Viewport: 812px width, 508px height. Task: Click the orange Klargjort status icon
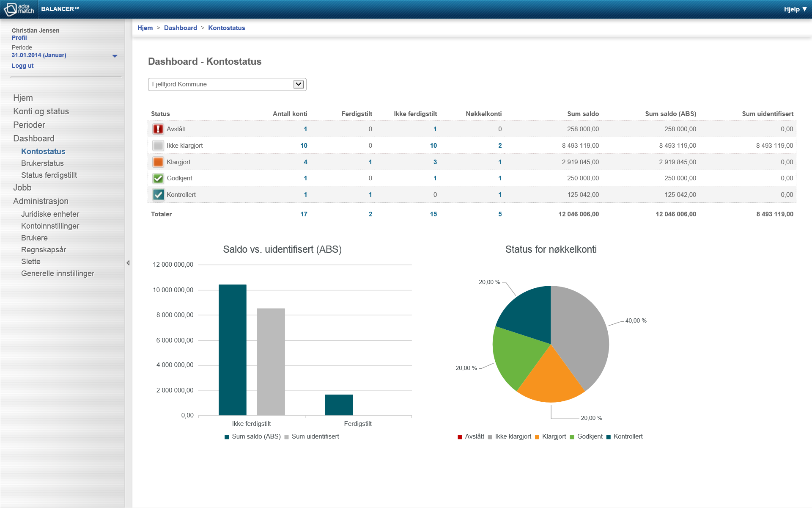158,162
